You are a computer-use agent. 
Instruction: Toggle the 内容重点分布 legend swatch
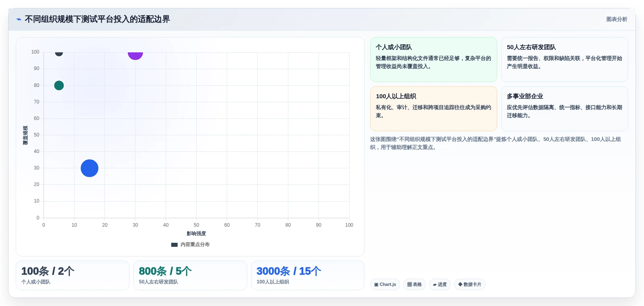coord(174,245)
